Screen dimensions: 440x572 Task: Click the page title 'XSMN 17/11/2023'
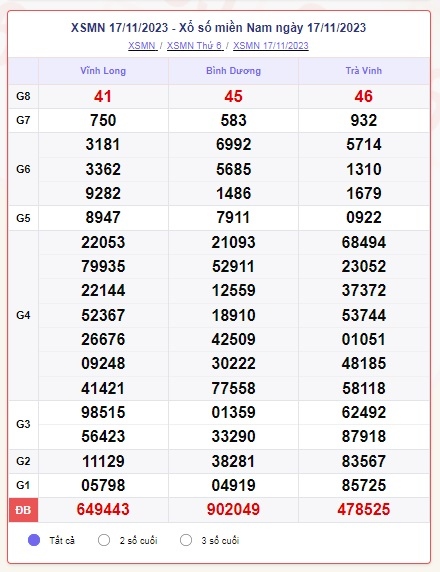click(119, 28)
